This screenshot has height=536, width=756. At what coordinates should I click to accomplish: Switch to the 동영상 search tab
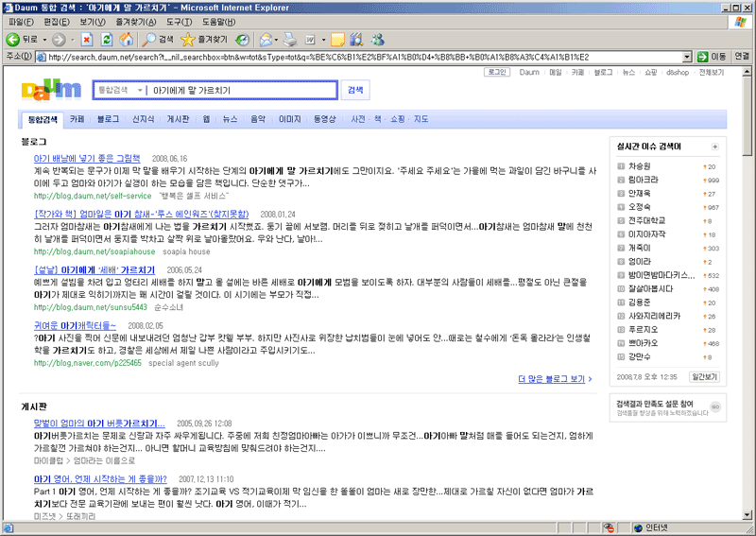[324, 119]
